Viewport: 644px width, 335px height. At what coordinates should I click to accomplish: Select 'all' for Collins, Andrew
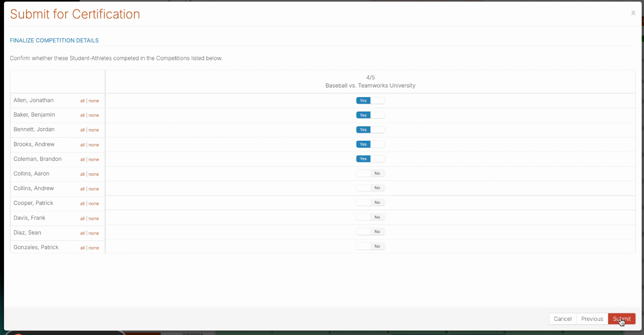[x=82, y=189]
